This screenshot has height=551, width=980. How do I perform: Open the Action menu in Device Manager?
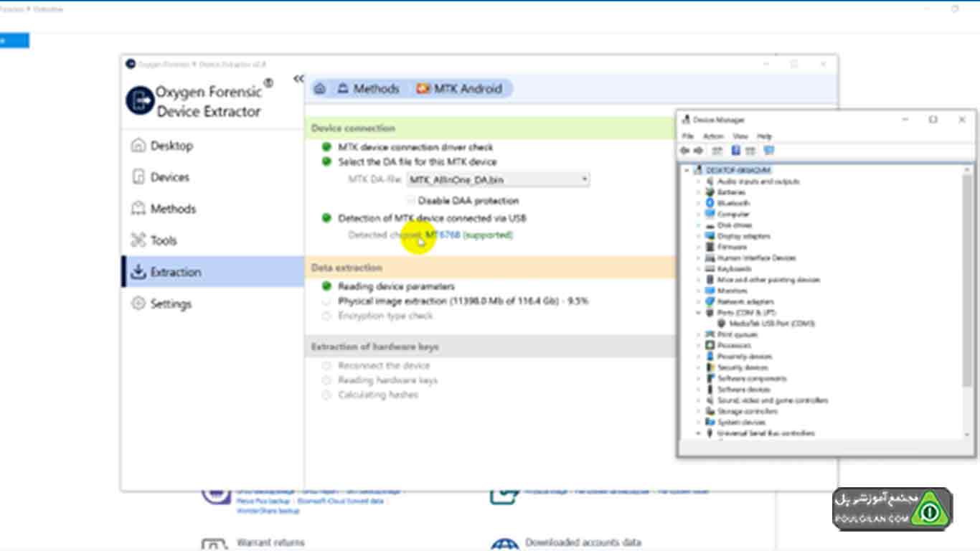(713, 136)
